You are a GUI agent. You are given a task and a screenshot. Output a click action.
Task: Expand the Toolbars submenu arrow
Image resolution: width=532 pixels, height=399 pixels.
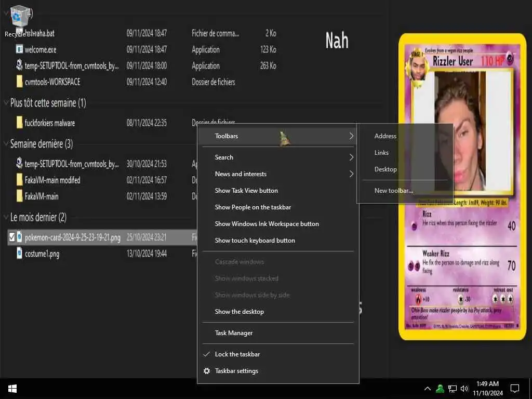351,136
